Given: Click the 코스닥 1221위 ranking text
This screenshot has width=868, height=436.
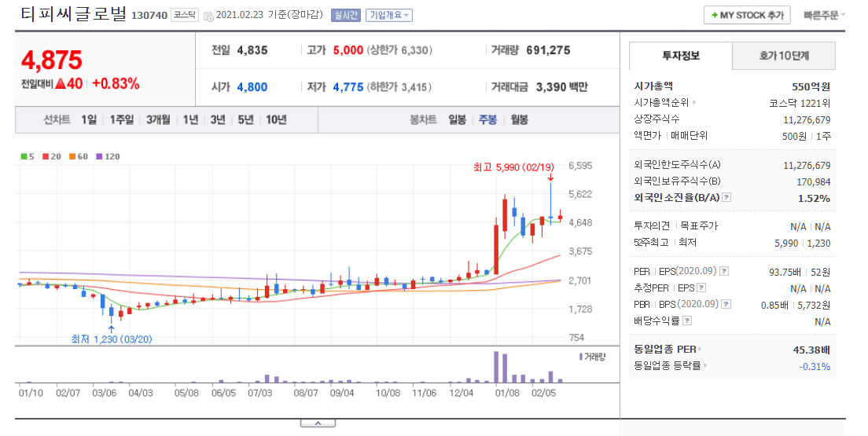Looking at the screenshot, I should pyautogui.click(x=800, y=103).
